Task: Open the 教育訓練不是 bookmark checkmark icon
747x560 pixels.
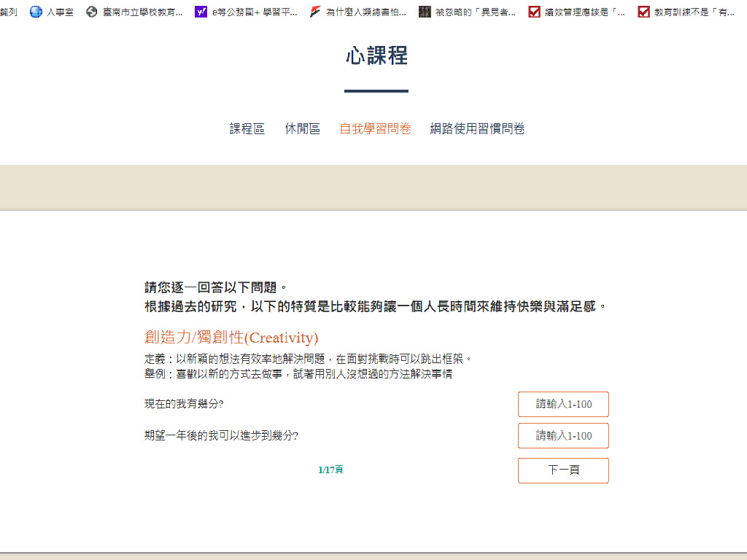Action: pos(643,12)
